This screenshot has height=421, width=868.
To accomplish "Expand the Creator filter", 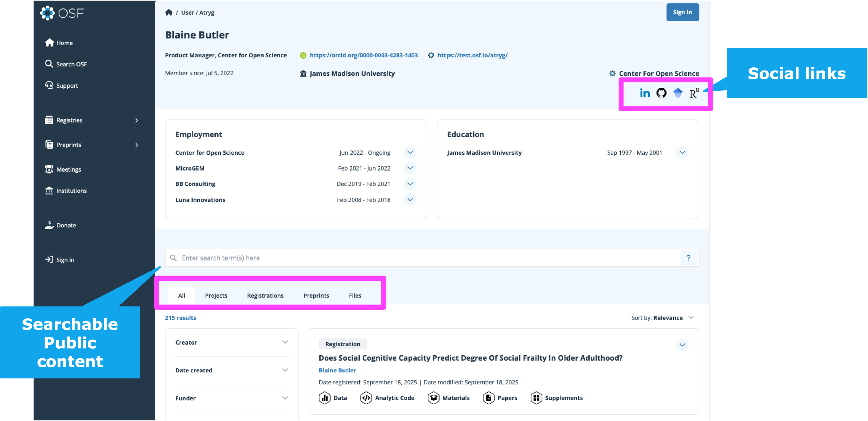I will (x=285, y=342).
